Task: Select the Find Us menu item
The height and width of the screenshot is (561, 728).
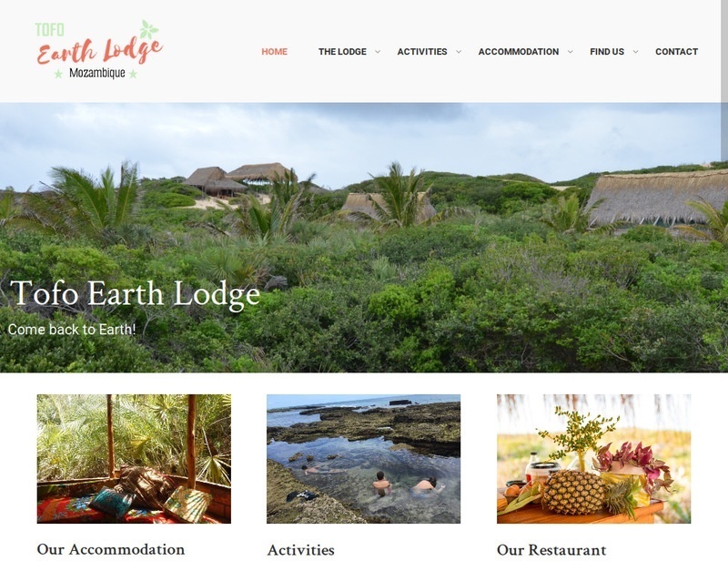Action: coord(607,52)
